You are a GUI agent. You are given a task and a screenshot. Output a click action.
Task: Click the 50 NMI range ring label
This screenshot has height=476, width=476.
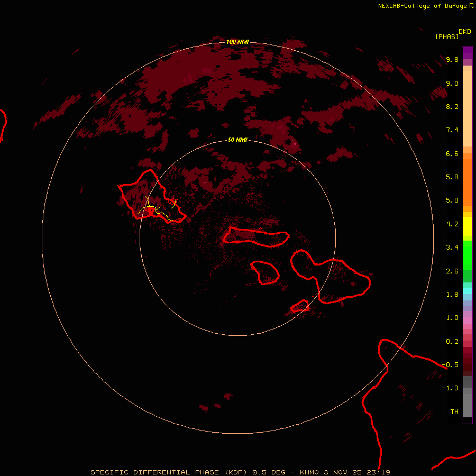click(x=237, y=140)
